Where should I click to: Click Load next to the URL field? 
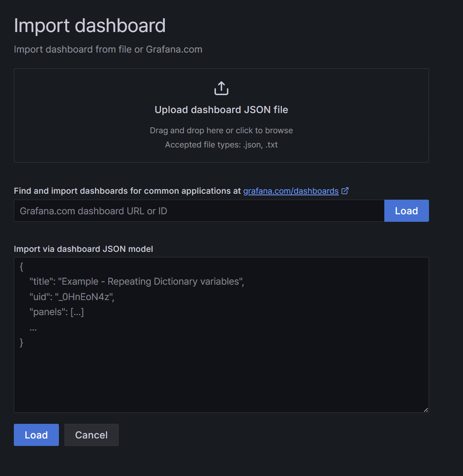[x=406, y=211]
